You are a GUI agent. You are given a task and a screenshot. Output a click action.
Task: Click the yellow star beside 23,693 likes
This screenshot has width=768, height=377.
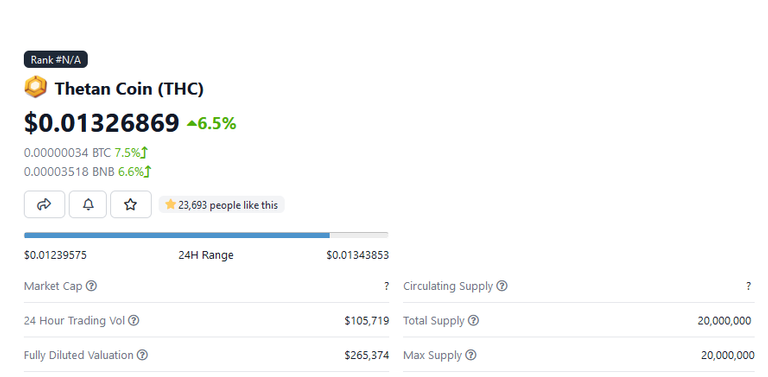point(170,204)
